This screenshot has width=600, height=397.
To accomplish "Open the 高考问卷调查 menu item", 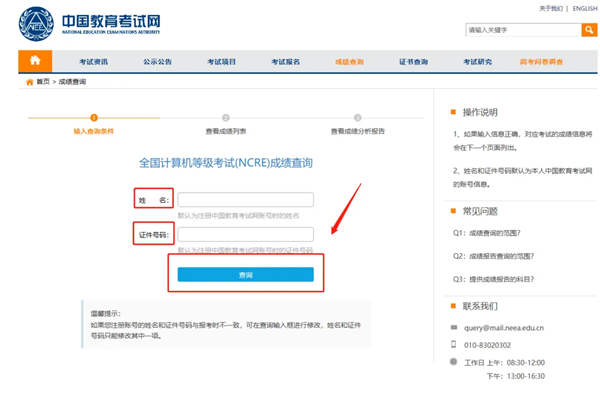I will [x=541, y=62].
